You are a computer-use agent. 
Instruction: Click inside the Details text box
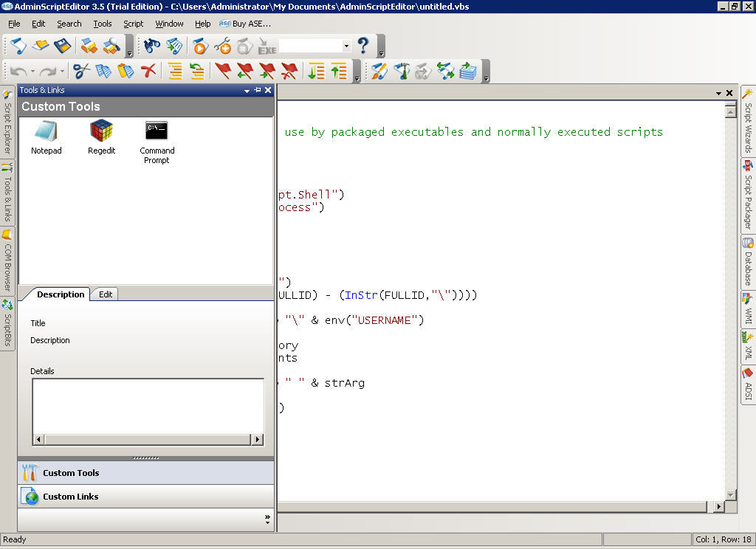(x=148, y=407)
